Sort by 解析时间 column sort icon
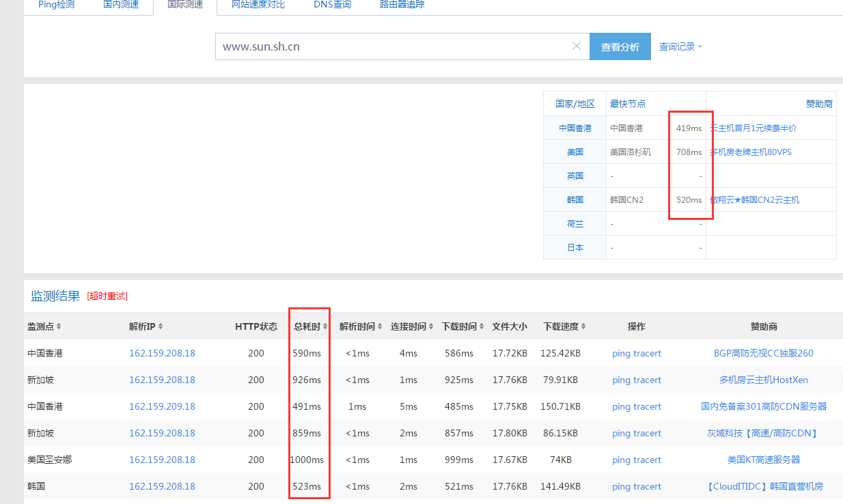Image resolution: width=843 pixels, height=504 pixels. click(380, 327)
